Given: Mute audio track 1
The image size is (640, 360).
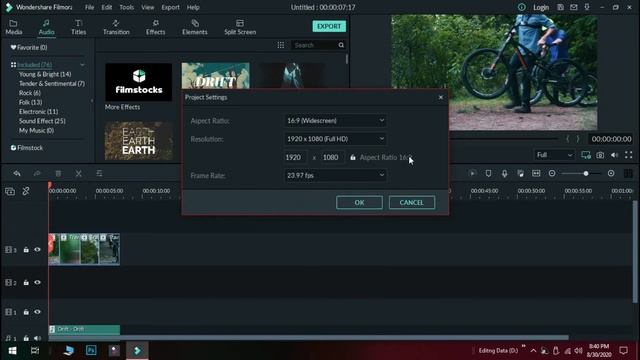Looking at the screenshot, I should click(37, 338).
